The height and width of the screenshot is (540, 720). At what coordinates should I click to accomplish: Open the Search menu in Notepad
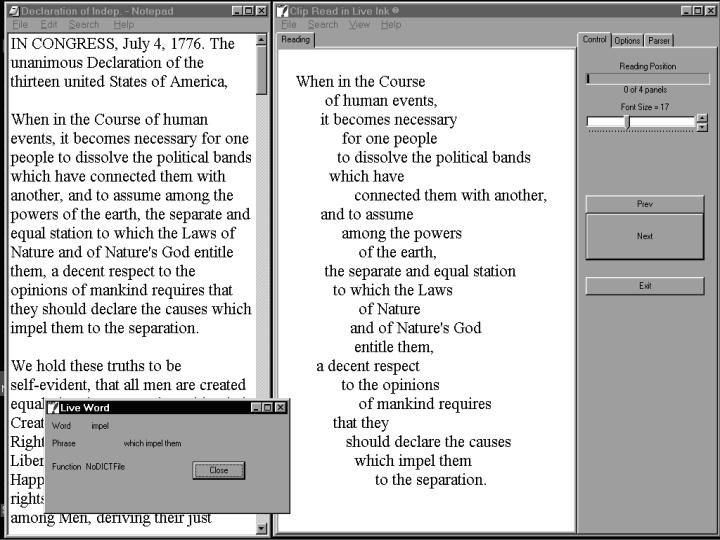coord(84,24)
